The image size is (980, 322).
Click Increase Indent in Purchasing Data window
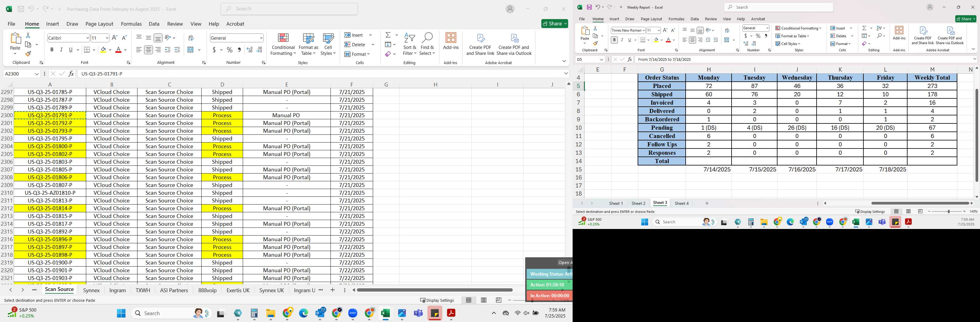click(177, 50)
